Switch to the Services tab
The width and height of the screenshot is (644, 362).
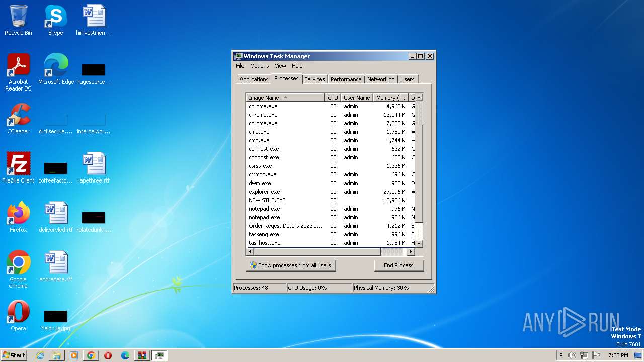pos(314,79)
